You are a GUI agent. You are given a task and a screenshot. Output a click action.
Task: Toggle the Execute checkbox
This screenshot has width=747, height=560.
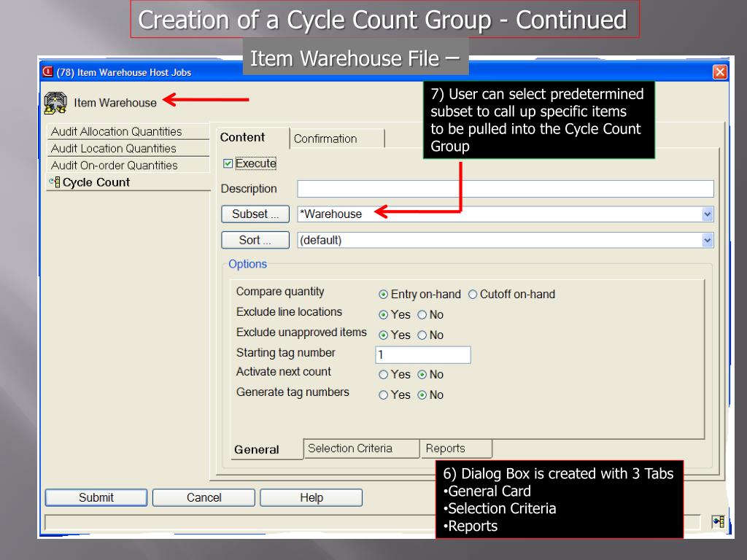click(228, 164)
